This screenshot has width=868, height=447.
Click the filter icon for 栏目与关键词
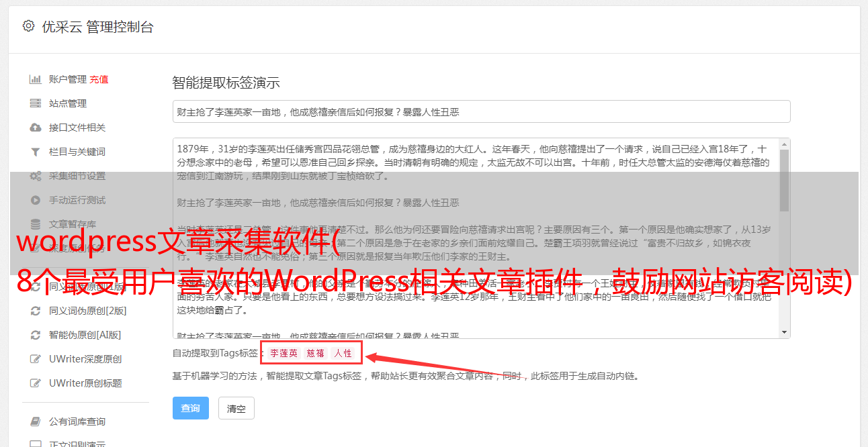(x=36, y=152)
